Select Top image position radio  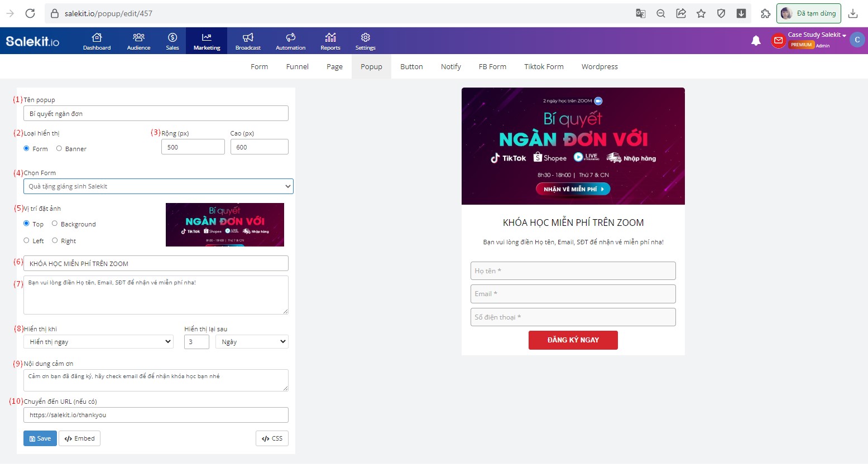(x=26, y=223)
